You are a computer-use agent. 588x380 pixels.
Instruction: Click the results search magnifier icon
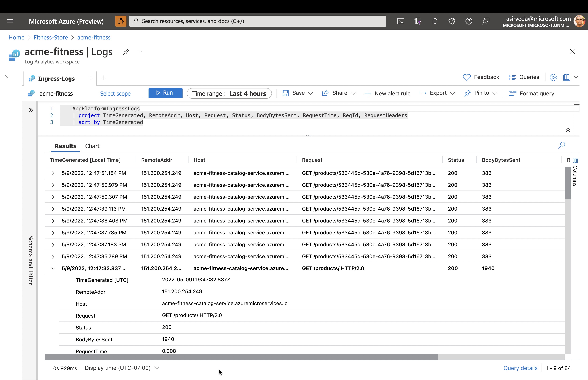click(x=562, y=145)
